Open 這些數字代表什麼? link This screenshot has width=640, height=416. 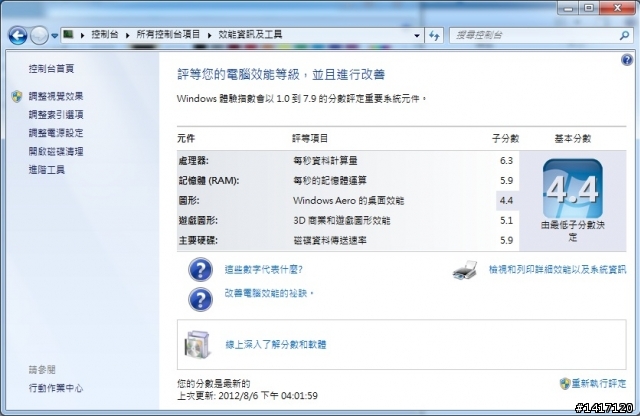pyautogui.click(x=263, y=269)
